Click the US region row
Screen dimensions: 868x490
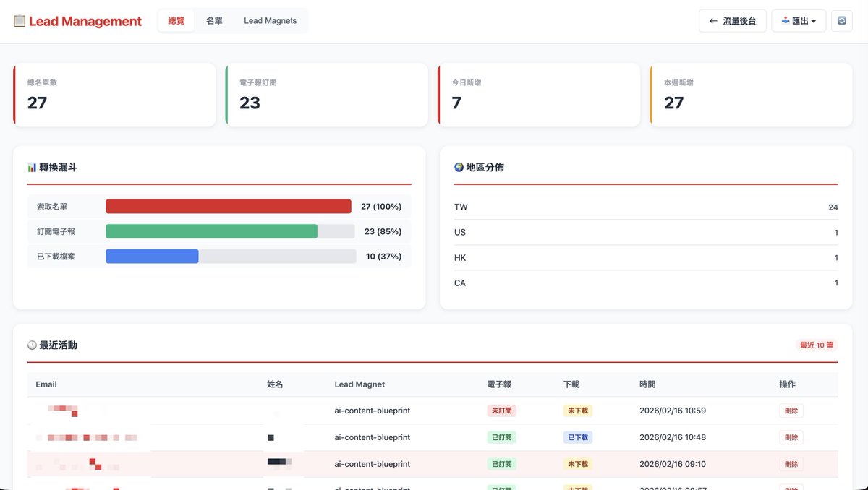(x=646, y=232)
